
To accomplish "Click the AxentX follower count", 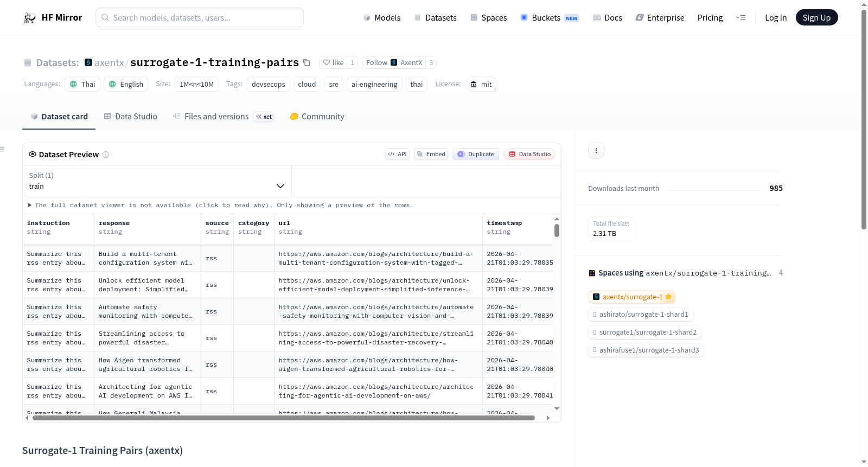I will (x=431, y=62).
